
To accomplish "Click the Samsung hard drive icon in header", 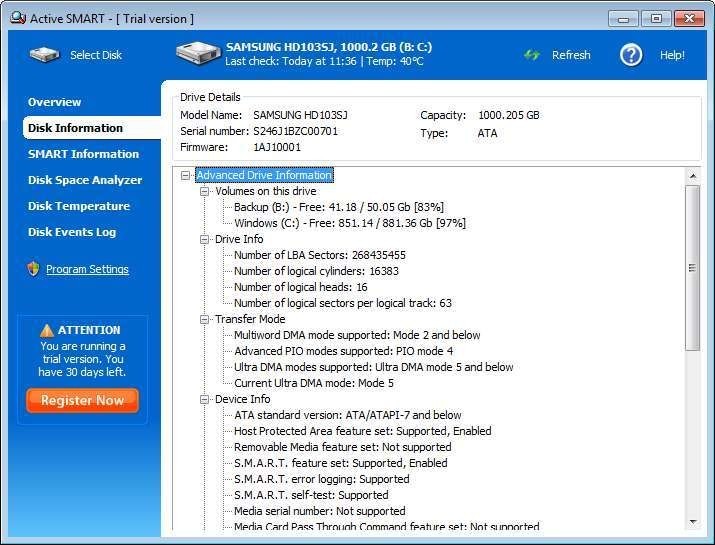I will tap(198, 53).
